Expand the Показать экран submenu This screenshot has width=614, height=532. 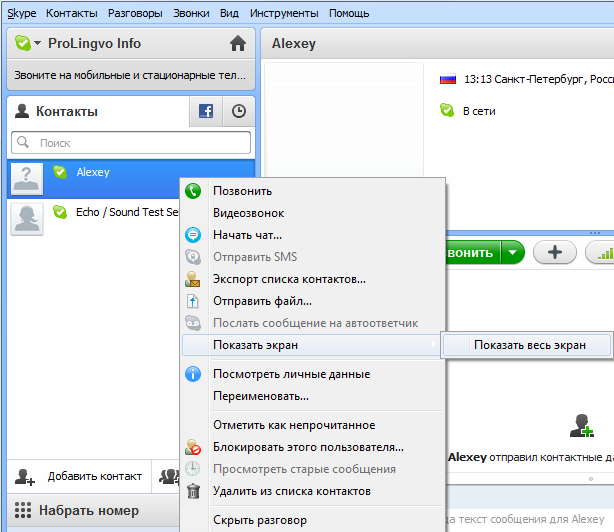311,345
